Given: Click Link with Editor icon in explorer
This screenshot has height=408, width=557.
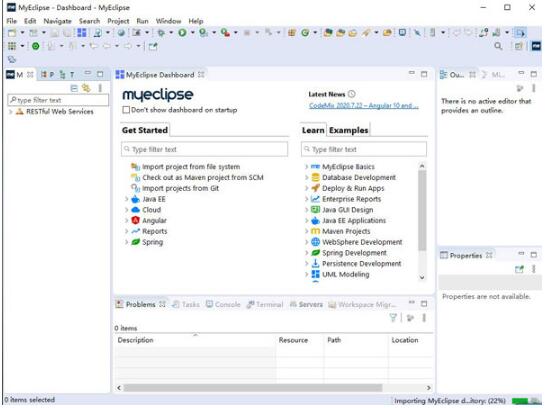Looking at the screenshot, I should tap(86, 88).
